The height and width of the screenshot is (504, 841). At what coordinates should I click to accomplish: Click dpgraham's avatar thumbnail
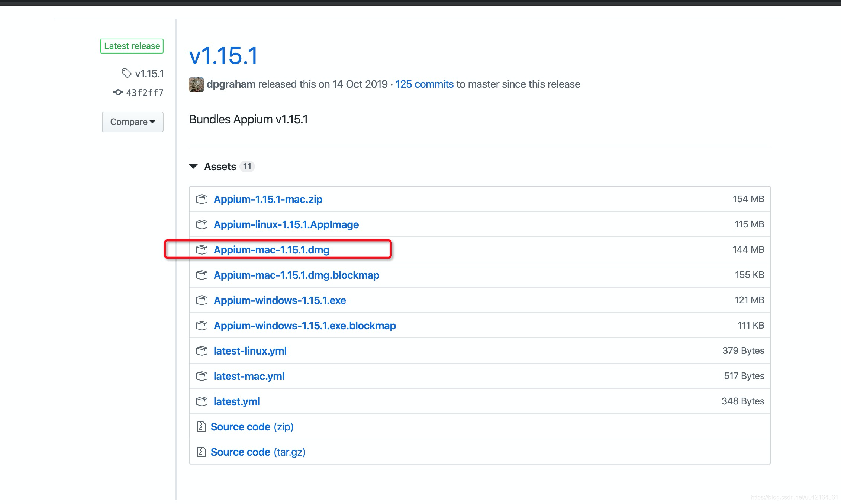pos(196,84)
